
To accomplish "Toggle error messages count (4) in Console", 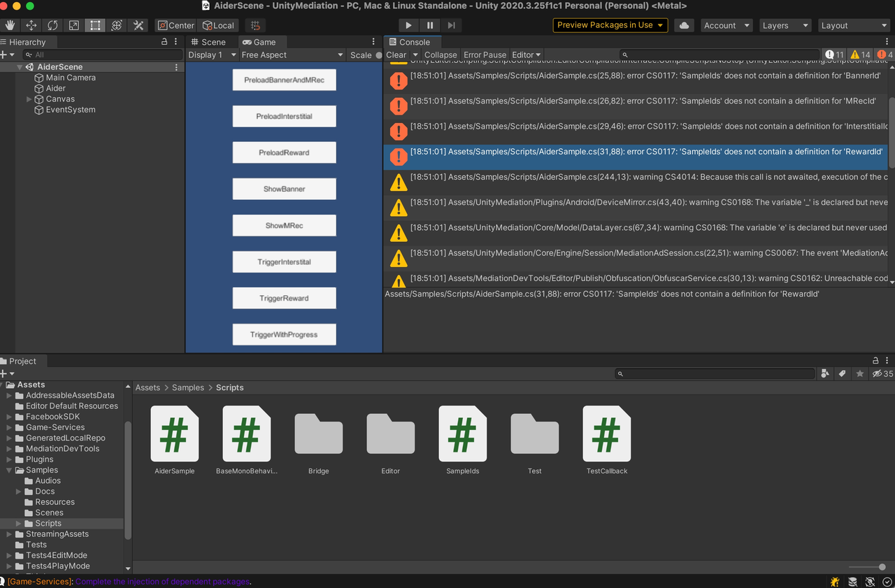I will tap(885, 55).
